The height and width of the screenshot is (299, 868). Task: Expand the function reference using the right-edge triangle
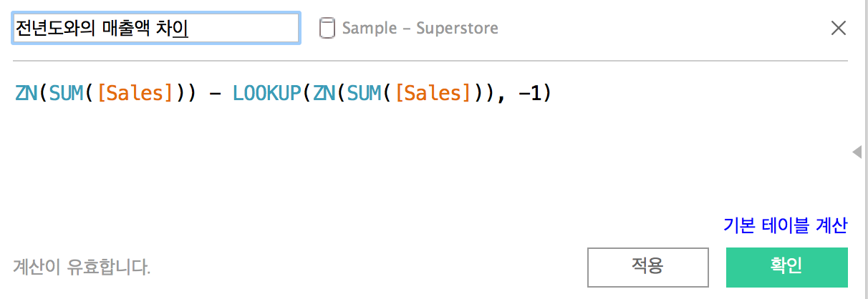pyautogui.click(x=857, y=152)
